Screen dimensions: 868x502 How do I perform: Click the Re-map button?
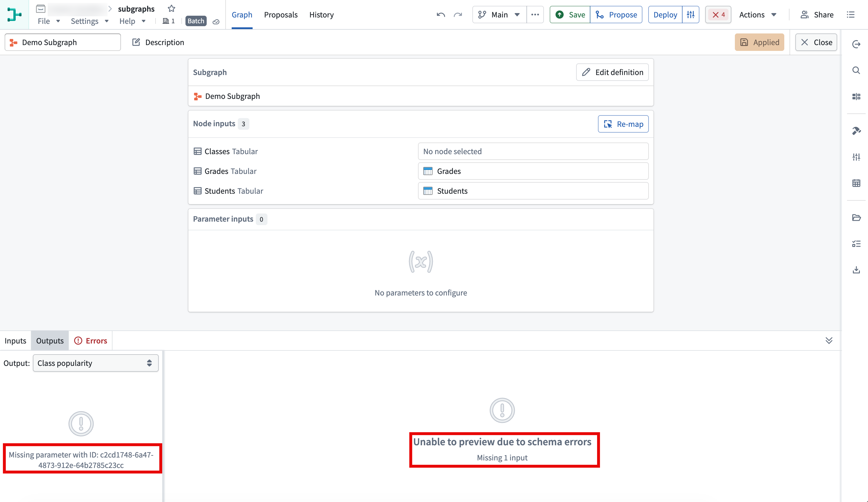point(623,124)
